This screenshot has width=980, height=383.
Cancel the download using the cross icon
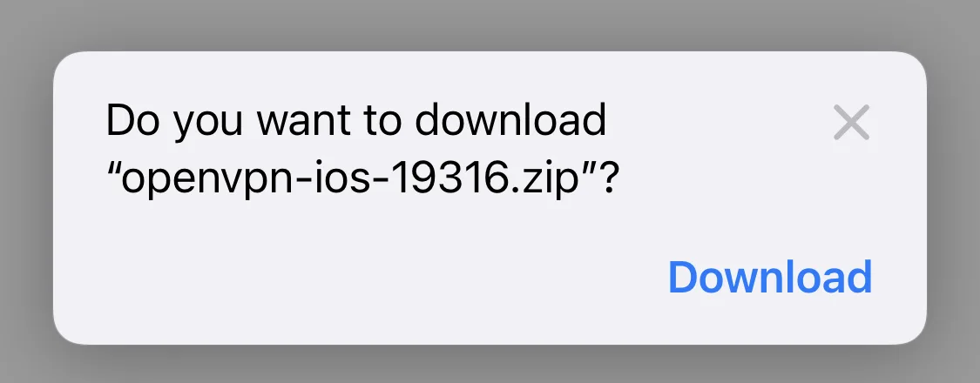pos(851,123)
